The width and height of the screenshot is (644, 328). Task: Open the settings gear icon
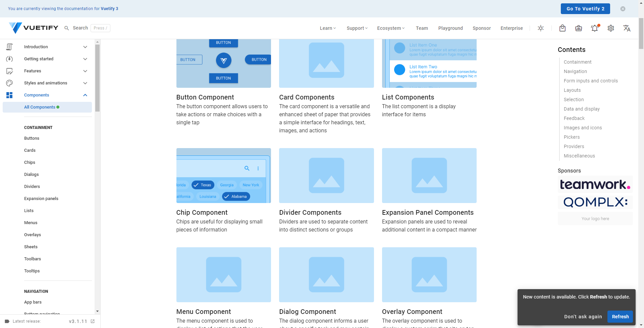click(611, 28)
